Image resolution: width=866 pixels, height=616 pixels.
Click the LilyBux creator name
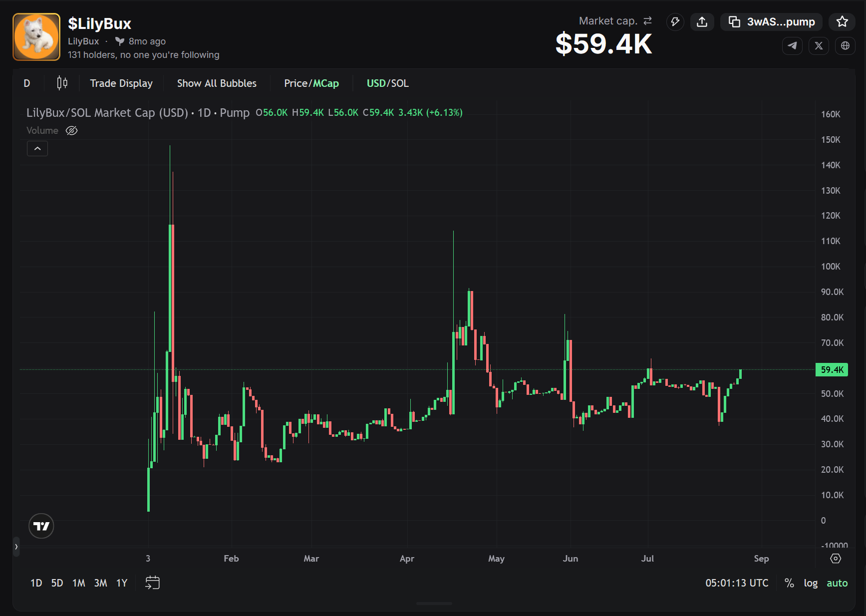(83, 41)
